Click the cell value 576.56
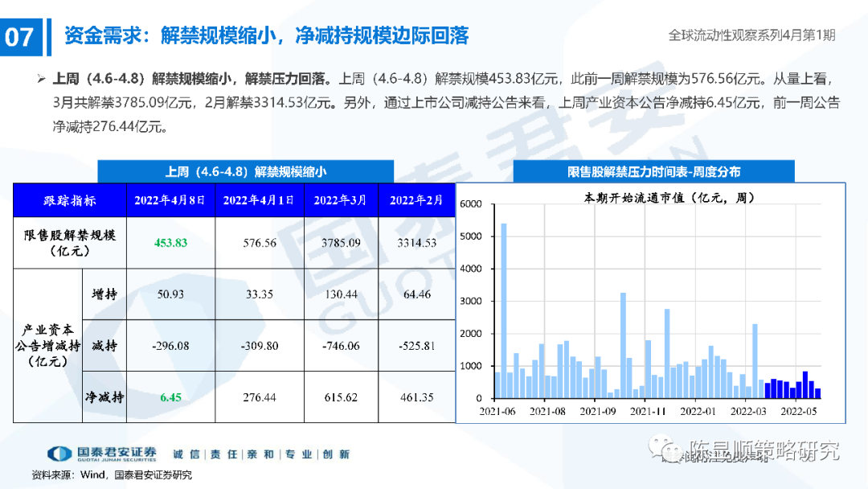The width and height of the screenshot is (868, 489). [x=259, y=243]
